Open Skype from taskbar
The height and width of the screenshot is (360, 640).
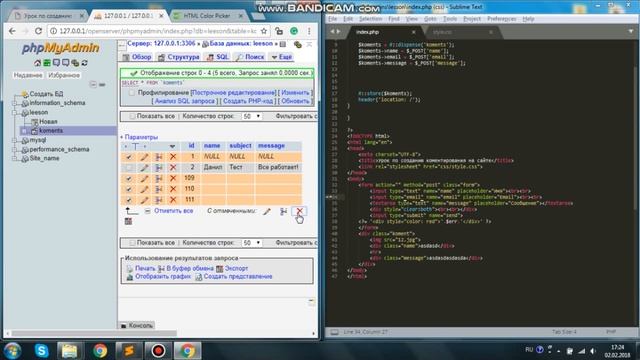pos(42,351)
